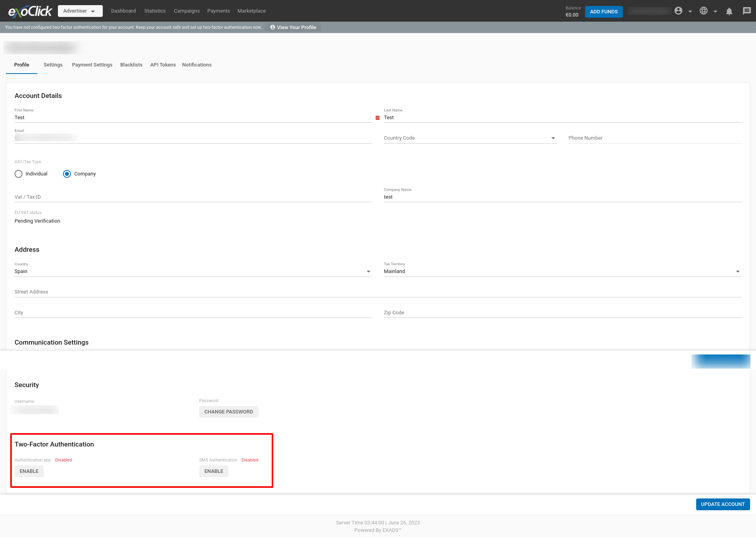756x537 pixels.
Task: Open the messages chat icon
Action: click(747, 11)
